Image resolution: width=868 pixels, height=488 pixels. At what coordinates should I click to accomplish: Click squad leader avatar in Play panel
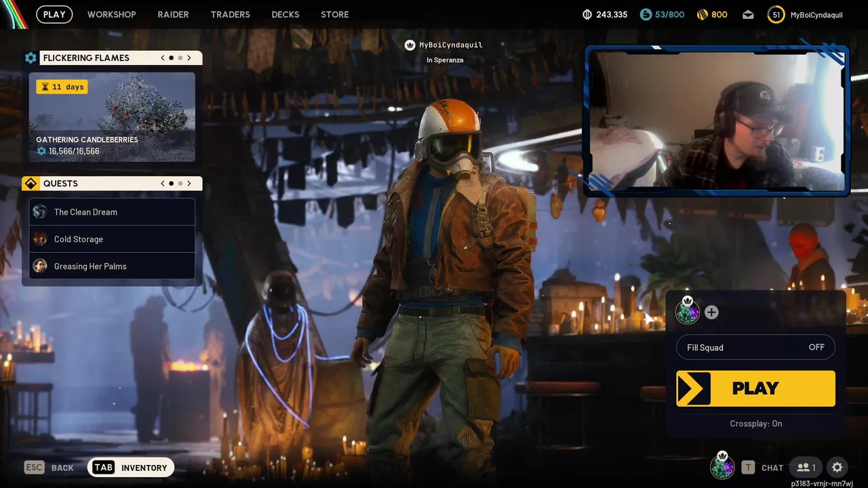[688, 311]
